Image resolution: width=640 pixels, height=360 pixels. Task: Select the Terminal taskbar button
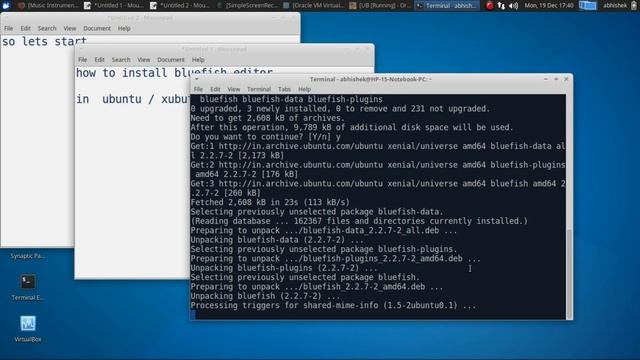[447, 5]
